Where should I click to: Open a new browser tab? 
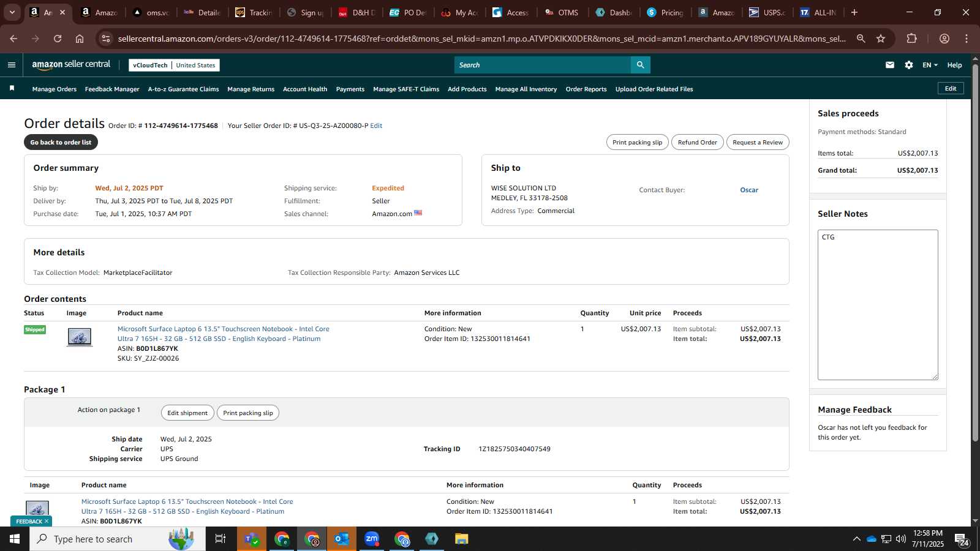coord(854,12)
